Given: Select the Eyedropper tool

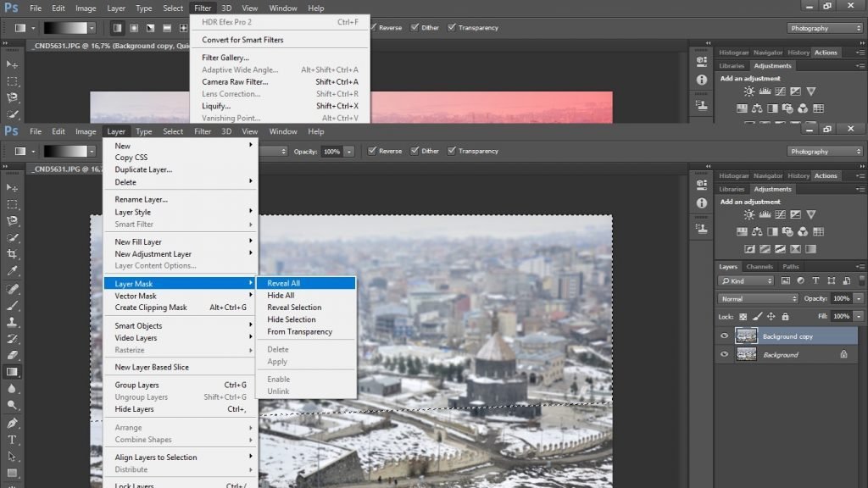Looking at the screenshot, I should [12, 271].
